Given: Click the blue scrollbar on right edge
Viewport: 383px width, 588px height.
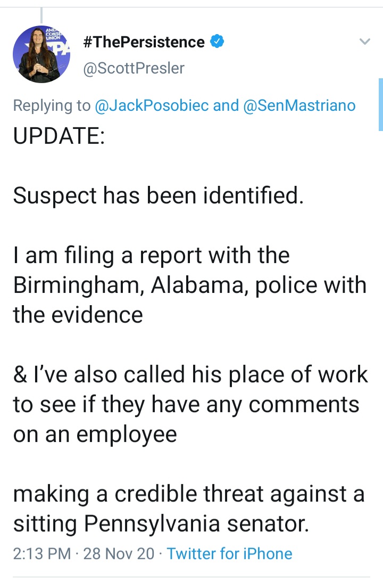Looking at the screenshot, I should pos(381,104).
